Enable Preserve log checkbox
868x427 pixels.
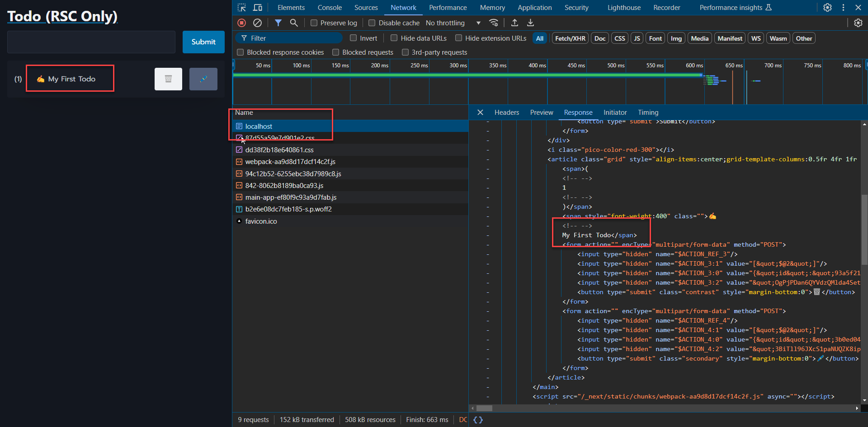[x=314, y=23]
